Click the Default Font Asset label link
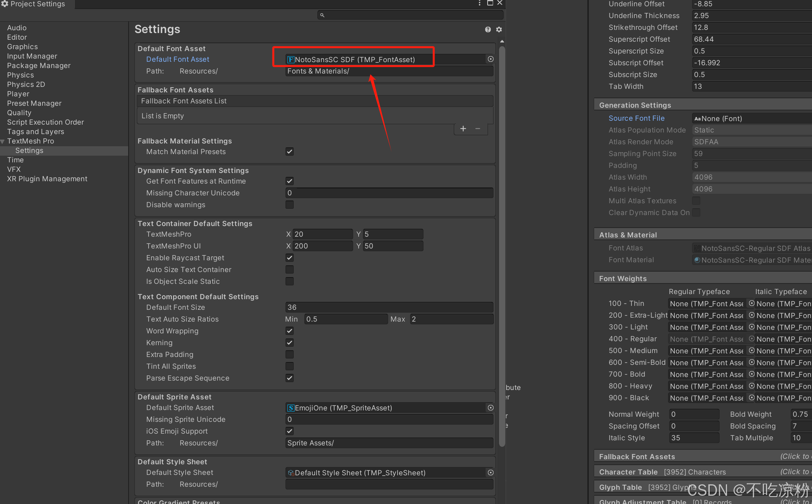This screenshot has height=504, width=812. (177, 59)
